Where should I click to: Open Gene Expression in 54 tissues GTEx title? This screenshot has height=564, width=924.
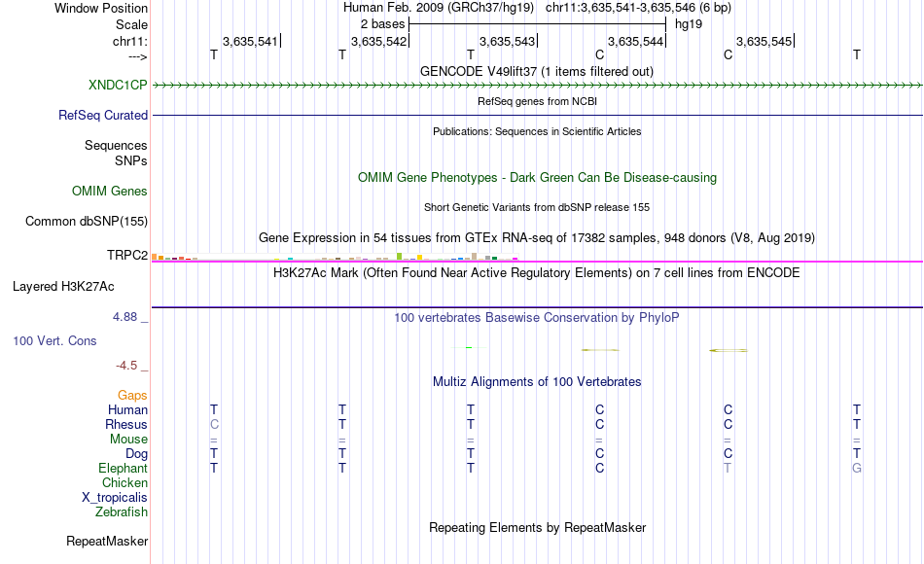pyautogui.click(x=537, y=237)
